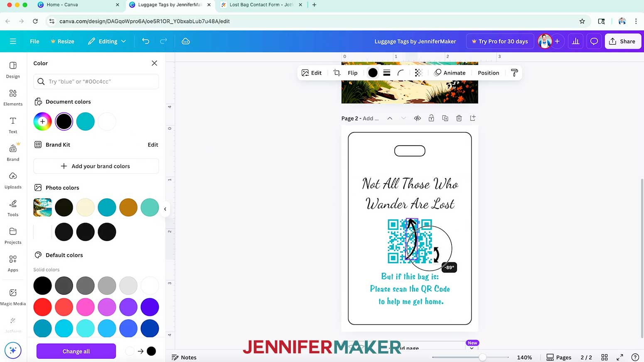Open the hamburger main menu
The width and height of the screenshot is (644, 362).
click(x=13, y=41)
